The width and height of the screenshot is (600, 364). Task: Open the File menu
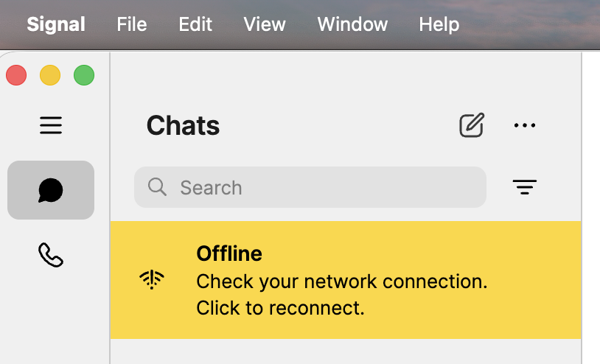132,24
